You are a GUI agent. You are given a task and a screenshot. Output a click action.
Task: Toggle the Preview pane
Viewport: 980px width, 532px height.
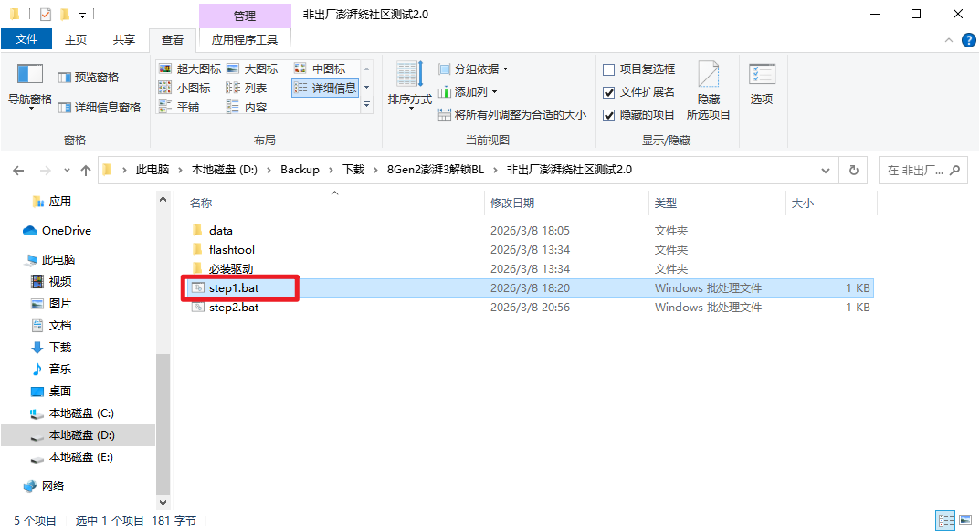tap(88, 77)
